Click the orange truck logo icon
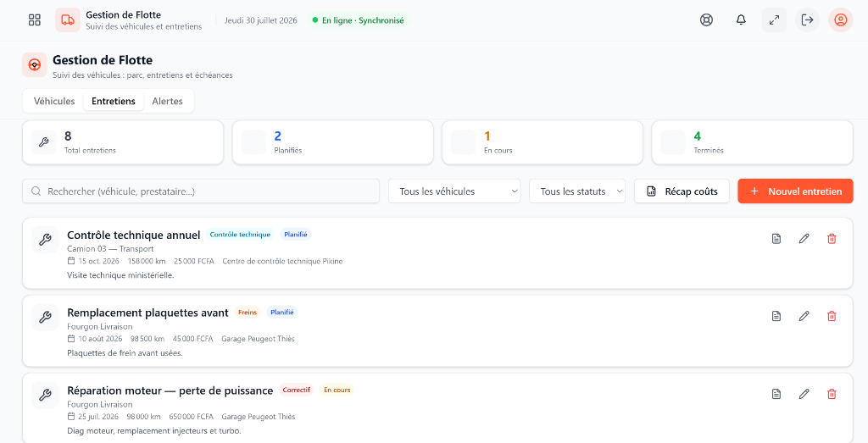 68,20
